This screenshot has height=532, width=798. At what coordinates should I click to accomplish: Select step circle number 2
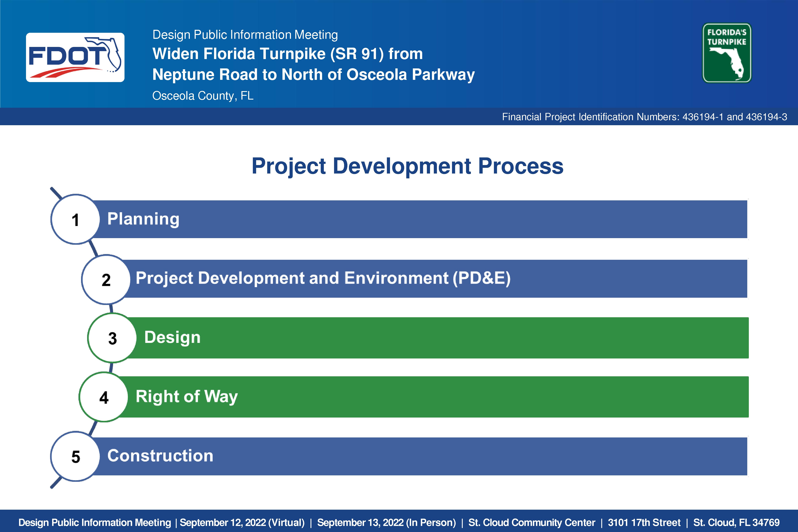click(106, 280)
